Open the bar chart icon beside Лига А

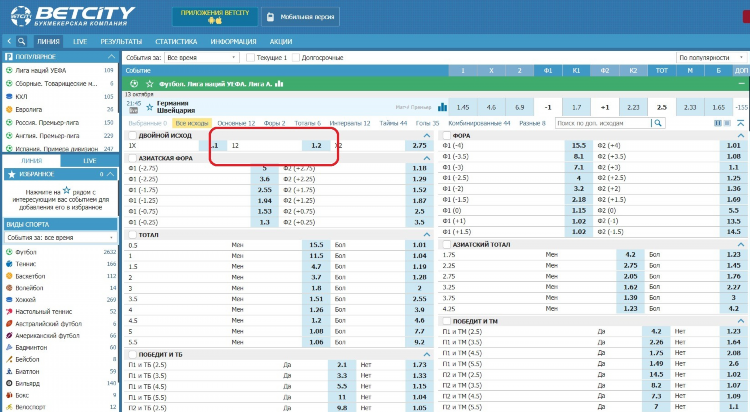279,84
